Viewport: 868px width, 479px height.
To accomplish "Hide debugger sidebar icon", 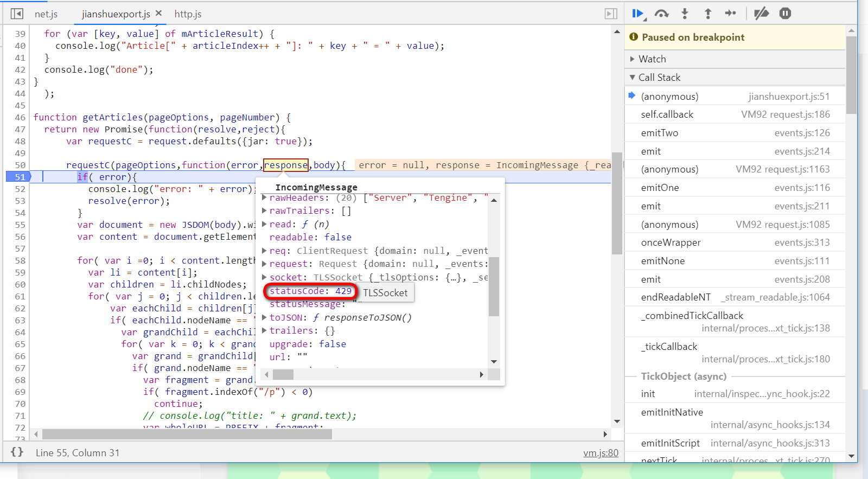I will click(611, 14).
